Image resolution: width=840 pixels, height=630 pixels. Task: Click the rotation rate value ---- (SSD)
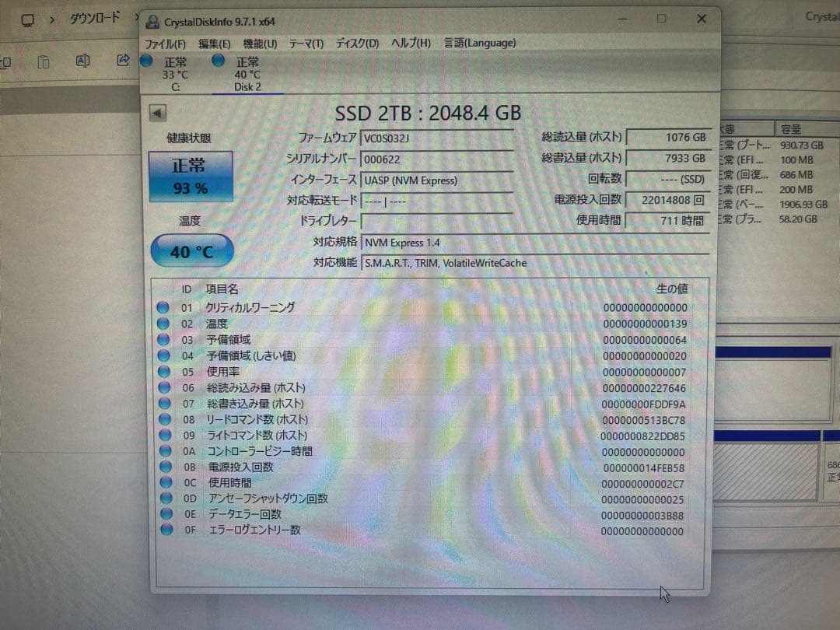click(668, 179)
